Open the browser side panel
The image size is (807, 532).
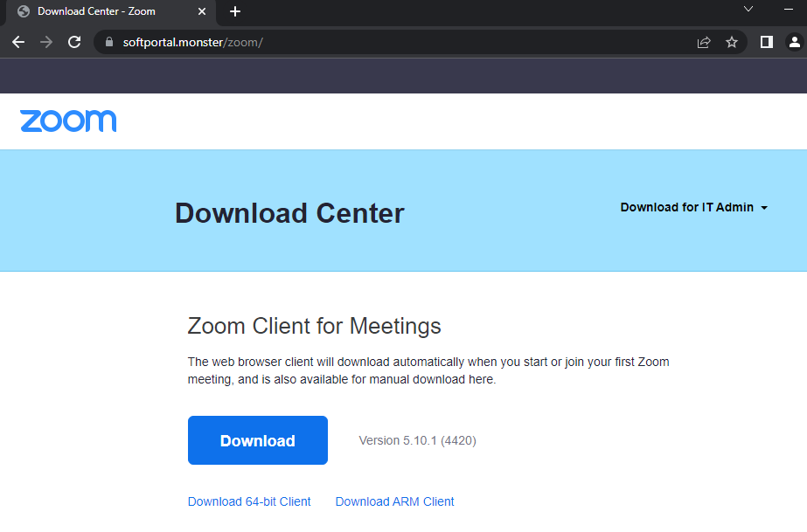[766, 42]
